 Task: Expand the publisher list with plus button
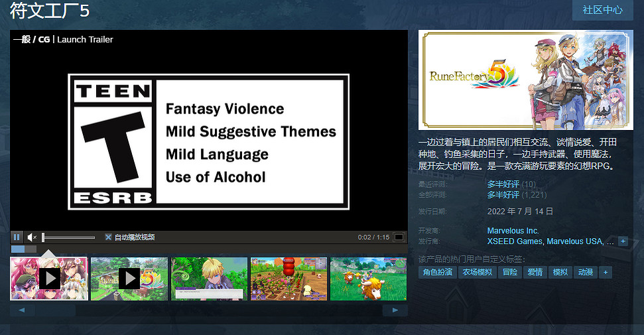tap(623, 241)
